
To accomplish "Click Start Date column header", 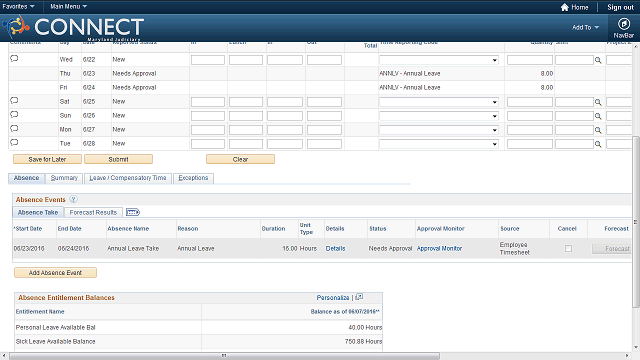I will click(28, 229).
